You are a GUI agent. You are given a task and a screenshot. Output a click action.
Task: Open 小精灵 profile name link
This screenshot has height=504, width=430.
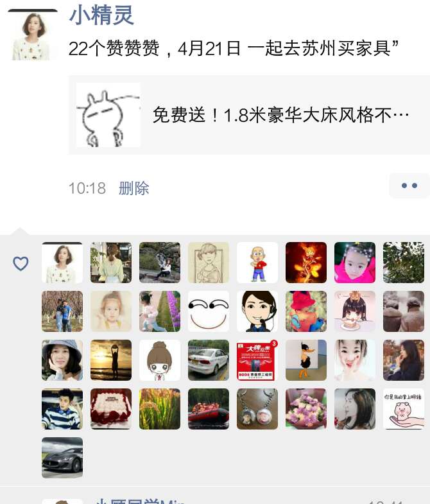pyautogui.click(x=101, y=15)
